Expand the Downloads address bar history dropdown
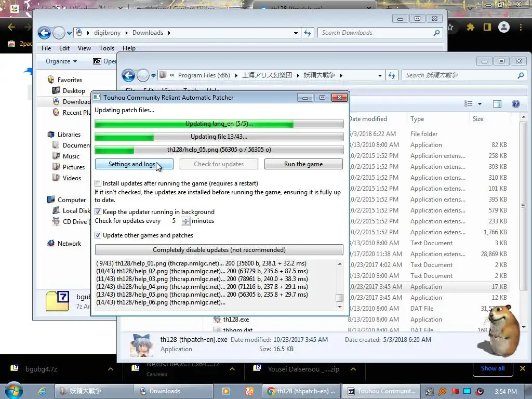532x399 pixels. click(296, 33)
